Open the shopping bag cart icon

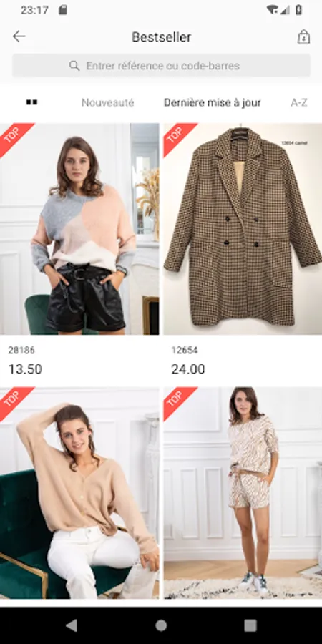(x=303, y=37)
